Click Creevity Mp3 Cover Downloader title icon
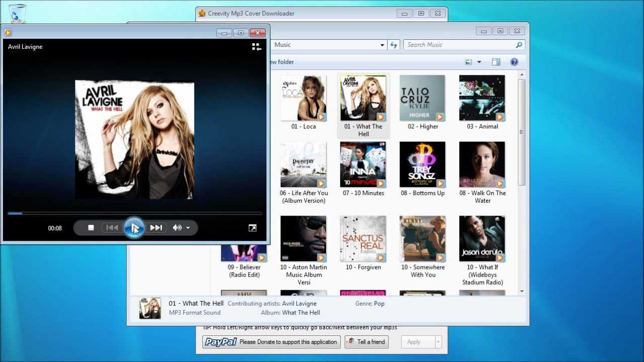The width and height of the screenshot is (644, 362). pyautogui.click(x=202, y=14)
